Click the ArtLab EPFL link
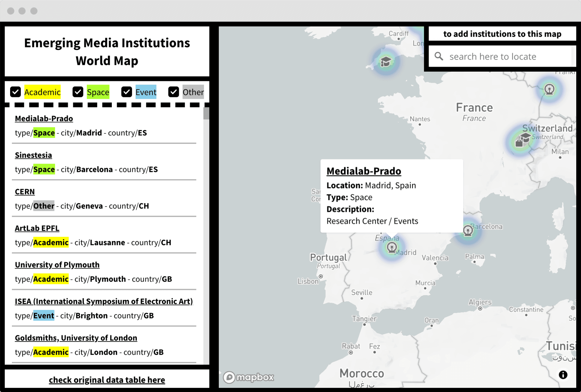The image size is (581, 392). point(37,228)
